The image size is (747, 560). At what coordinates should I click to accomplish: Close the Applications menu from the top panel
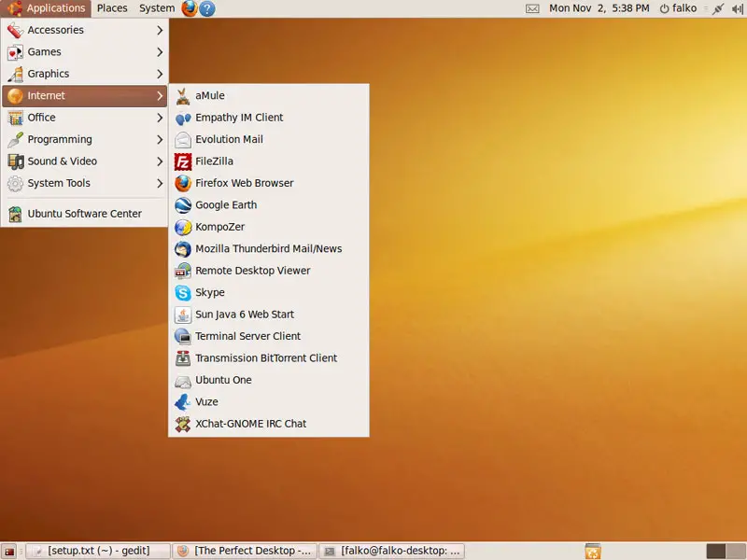coord(46,8)
